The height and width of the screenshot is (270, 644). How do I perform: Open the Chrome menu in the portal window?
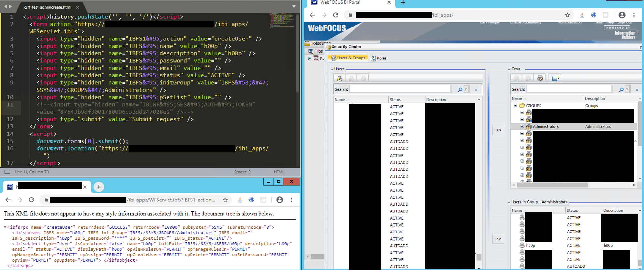pos(634,15)
